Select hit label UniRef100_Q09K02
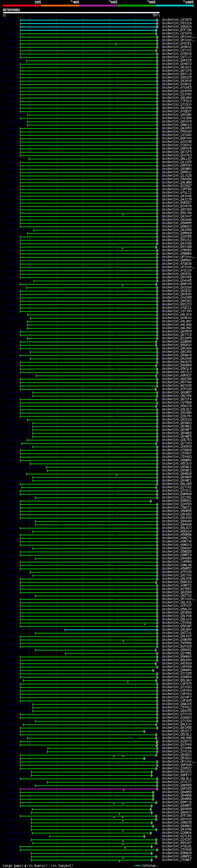 [x=177, y=47]
